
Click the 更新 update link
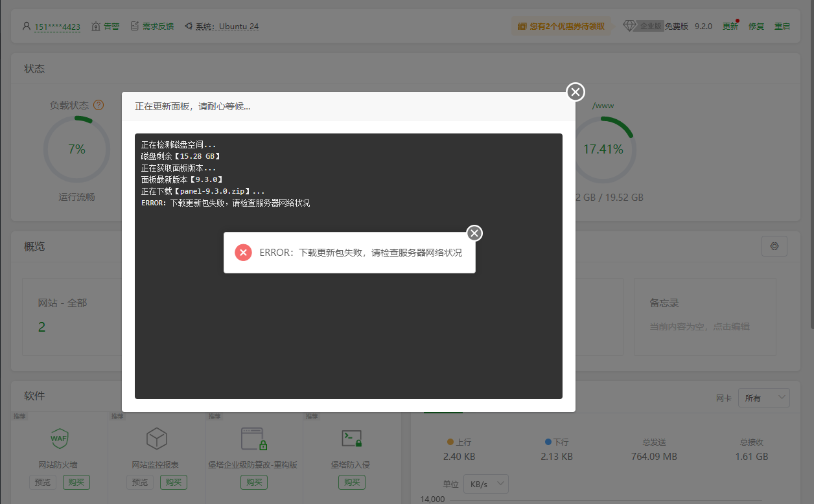click(730, 27)
